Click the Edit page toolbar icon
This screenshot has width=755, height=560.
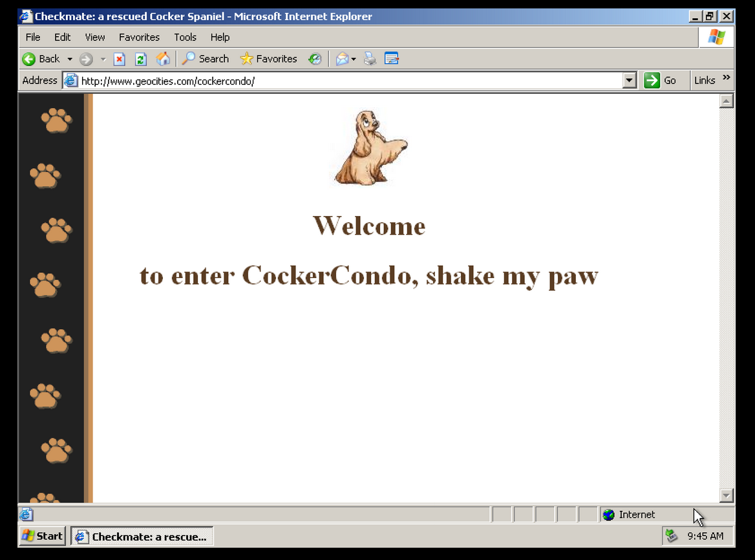coord(391,59)
